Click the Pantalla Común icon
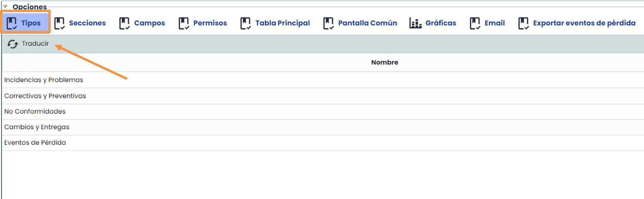The height and width of the screenshot is (199, 644). tap(329, 23)
